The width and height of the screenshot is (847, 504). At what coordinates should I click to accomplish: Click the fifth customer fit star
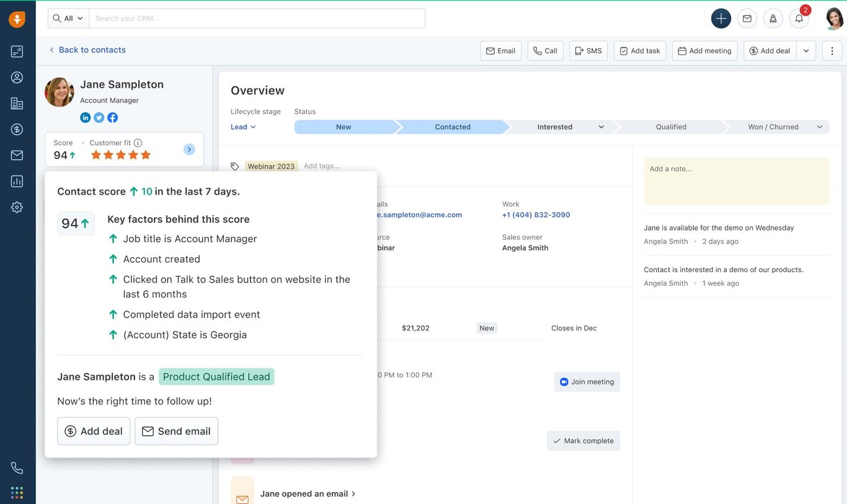point(146,154)
